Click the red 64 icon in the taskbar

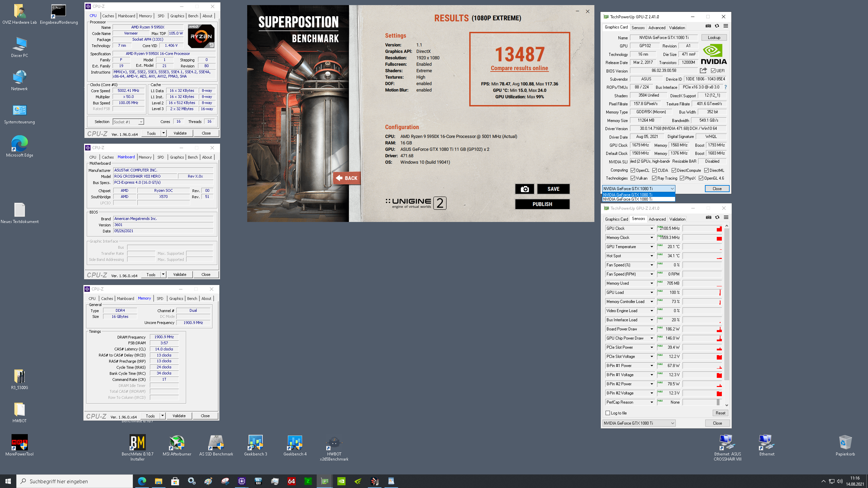[x=291, y=481]
